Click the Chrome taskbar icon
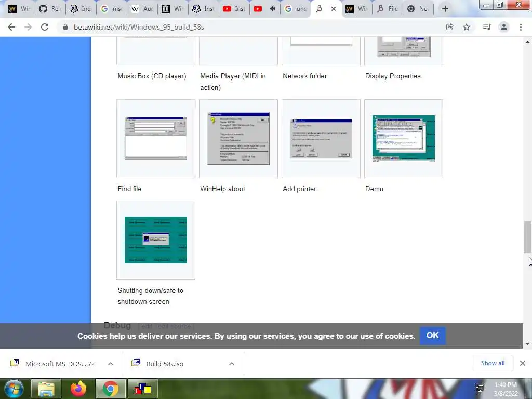The height and width of the screenshot is (399, 532). pos(111,389)
